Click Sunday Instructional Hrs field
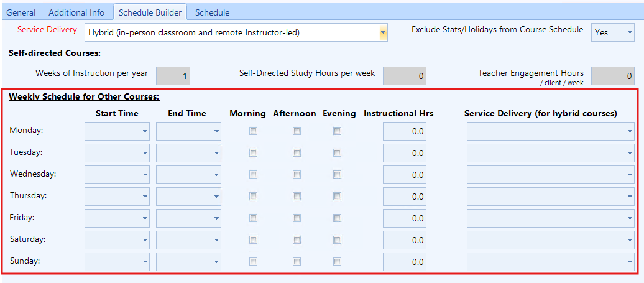Screen dimensions: 644x283 click(405, 262)
